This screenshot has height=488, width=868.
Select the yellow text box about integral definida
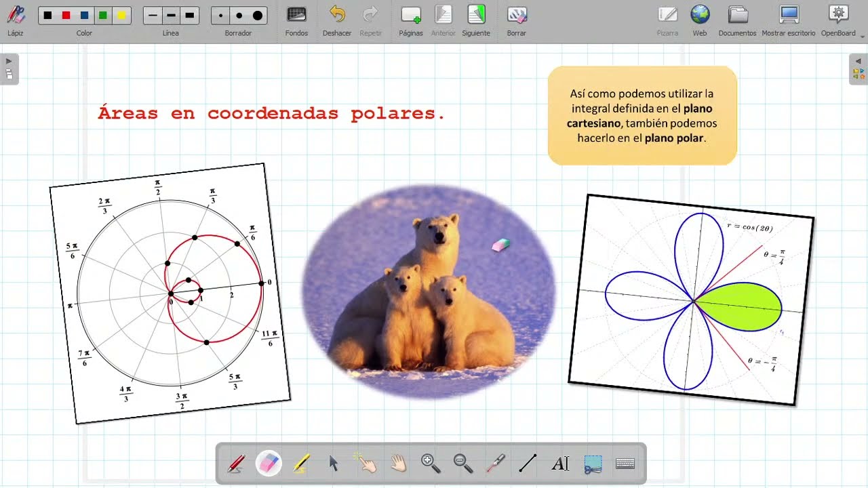642,116
